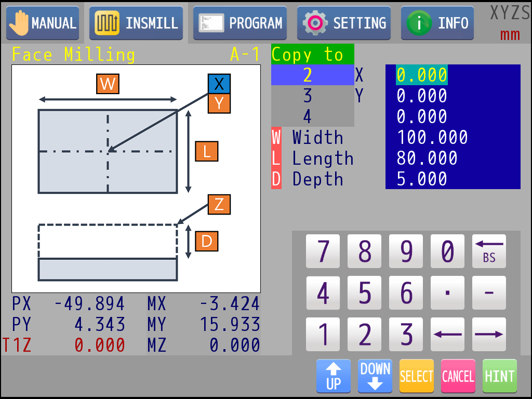Open the PROGRAM tab
The width and height of the screenshot is (532, 399).
tap(240, 23)
